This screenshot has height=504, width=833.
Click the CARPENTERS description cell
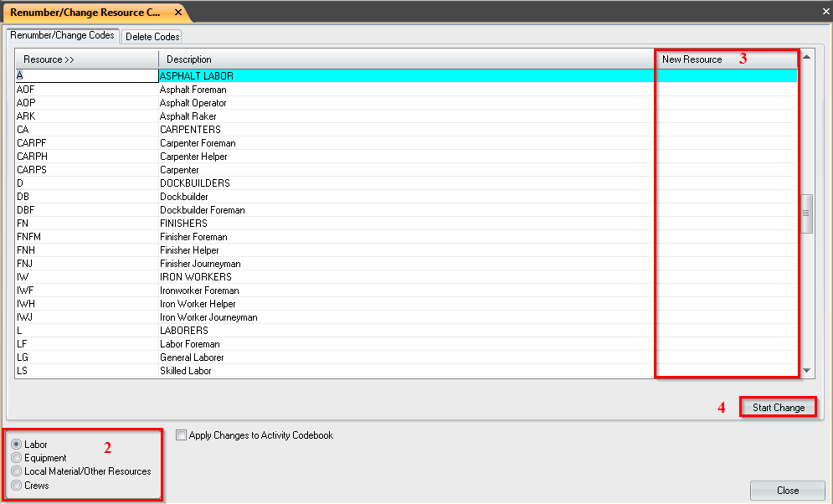(x=406, y=129)
